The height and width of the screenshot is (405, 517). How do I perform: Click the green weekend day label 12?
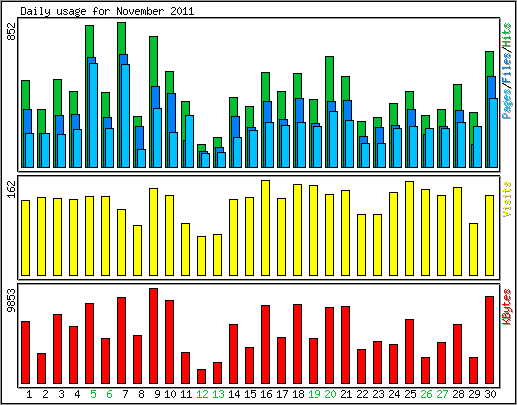point(202,394)
